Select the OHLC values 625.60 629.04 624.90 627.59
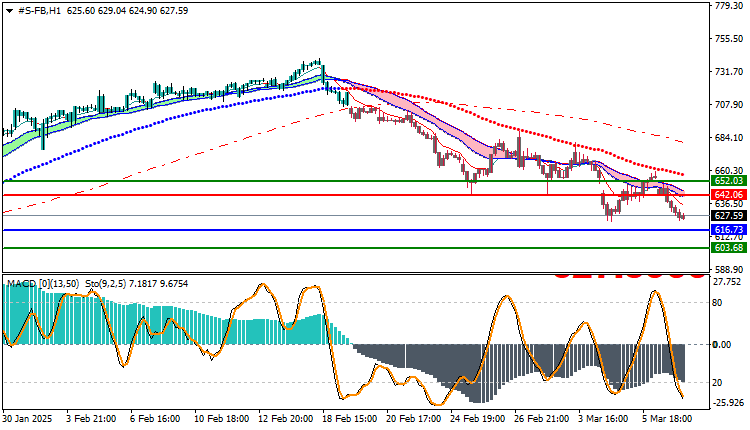Viewport: 750px width, 430px height. [127, 11]
